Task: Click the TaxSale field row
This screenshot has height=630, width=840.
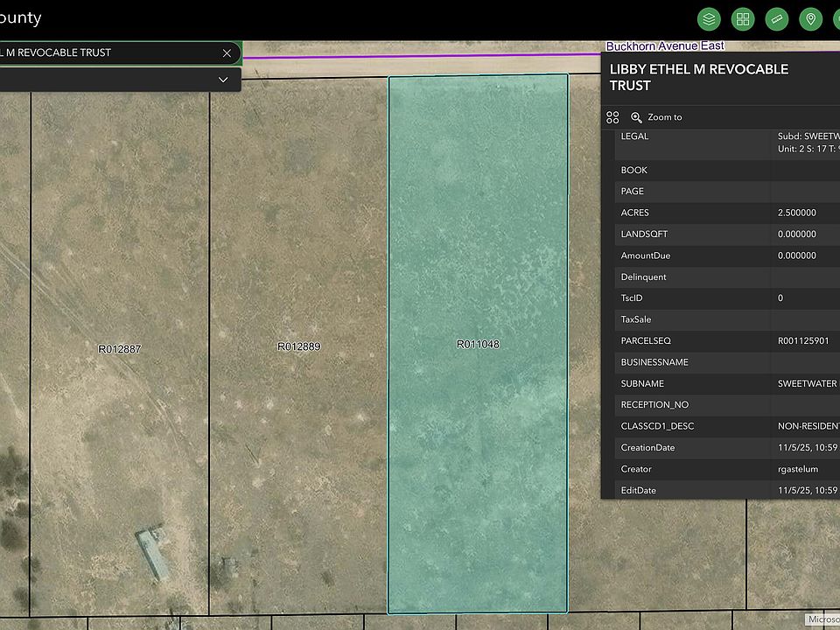Action: [x=727, y=319]
